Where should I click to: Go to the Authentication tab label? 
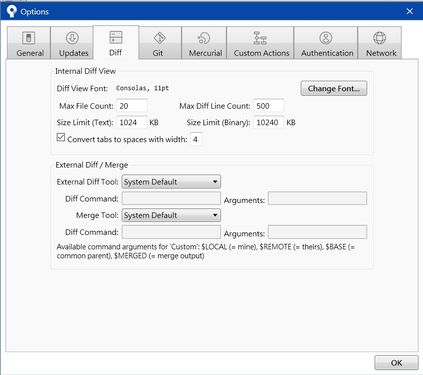click(x=327, y=53)
